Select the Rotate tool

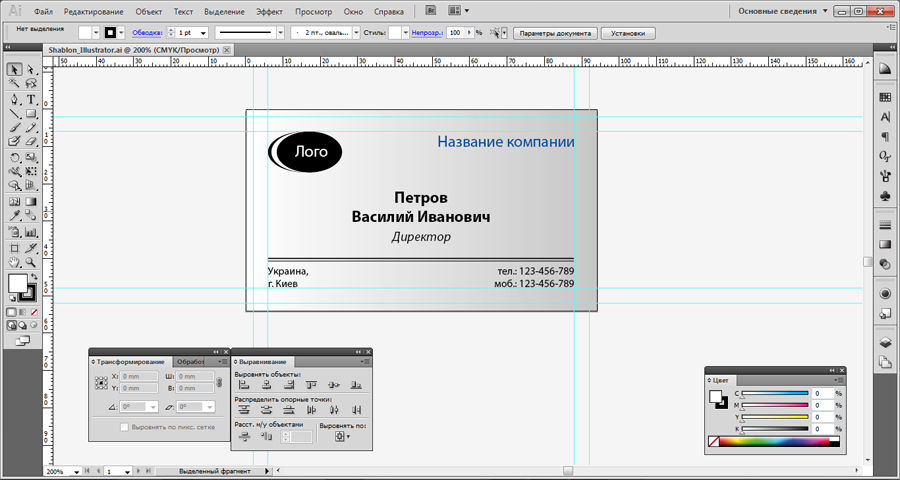pos(14,157)
